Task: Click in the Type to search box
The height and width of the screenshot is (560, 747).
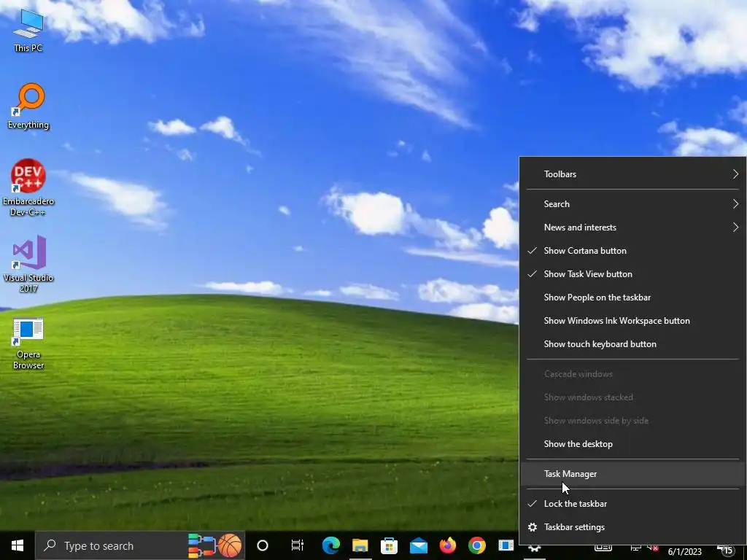Action: pos(140,545)
